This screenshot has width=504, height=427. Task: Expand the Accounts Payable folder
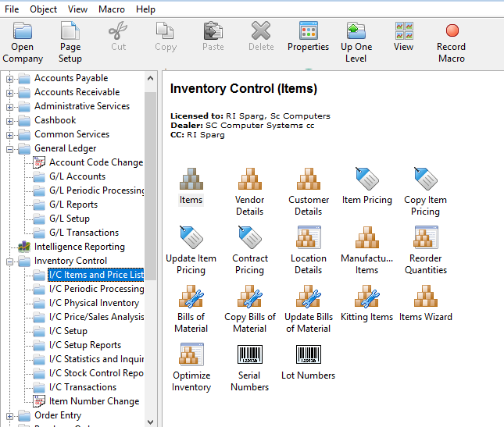(10, 78)
